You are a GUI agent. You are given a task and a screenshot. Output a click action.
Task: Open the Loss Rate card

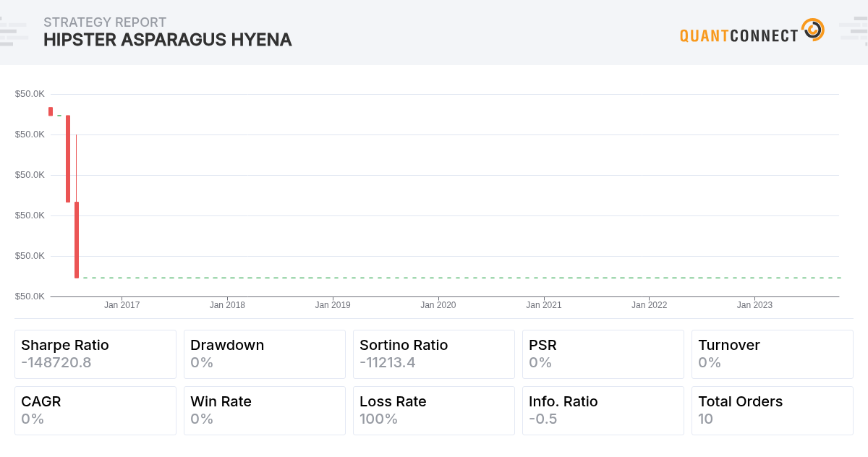click(x=434, y=411)
